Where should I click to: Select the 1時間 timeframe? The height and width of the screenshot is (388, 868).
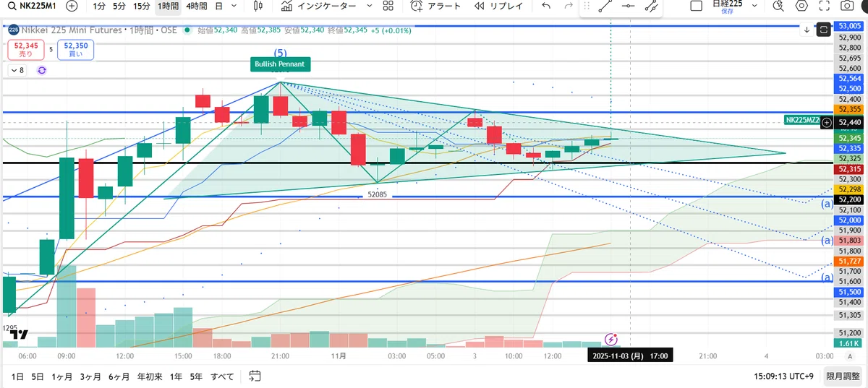[x=168, y=6]
